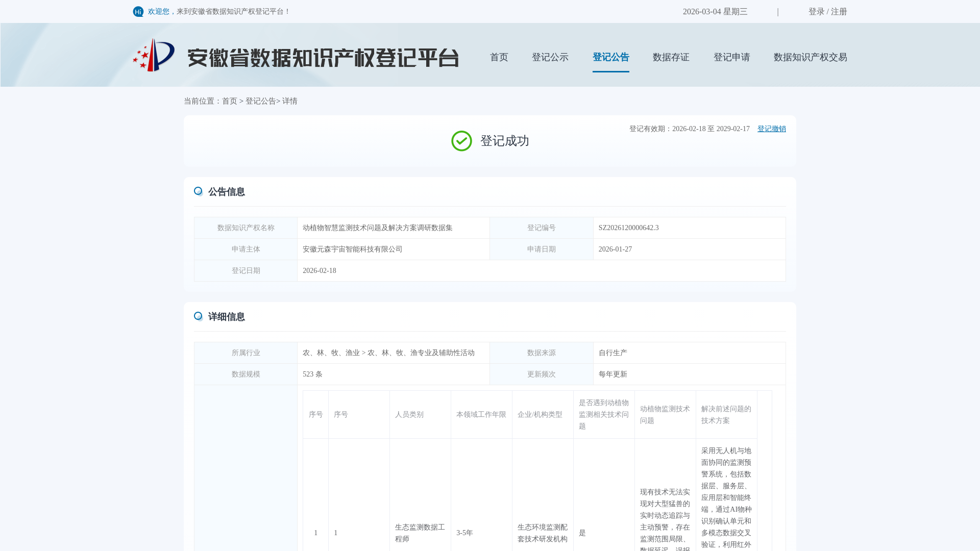
Task: Click 首页 in the breadcrumb
Action: point(230,101)
